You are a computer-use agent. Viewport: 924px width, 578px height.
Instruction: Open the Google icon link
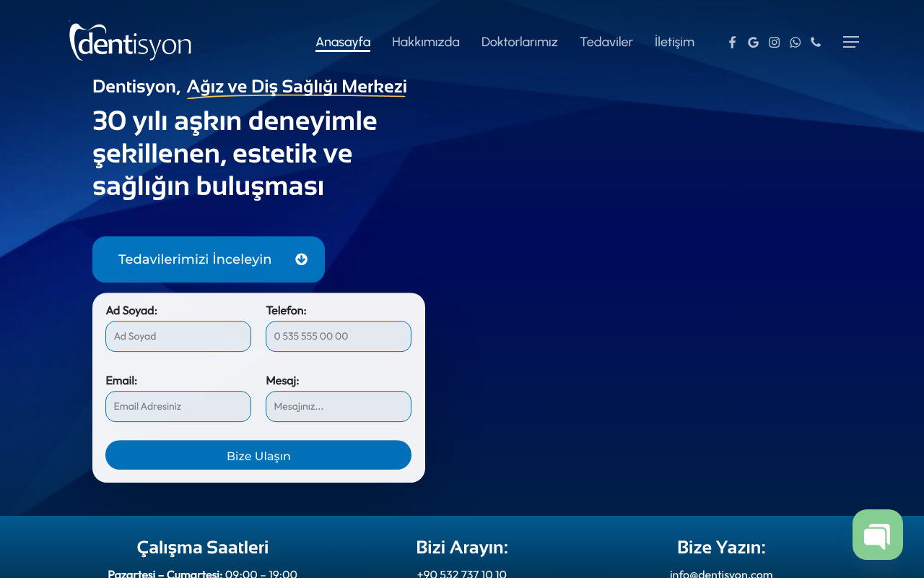click(x=753, y=42)
